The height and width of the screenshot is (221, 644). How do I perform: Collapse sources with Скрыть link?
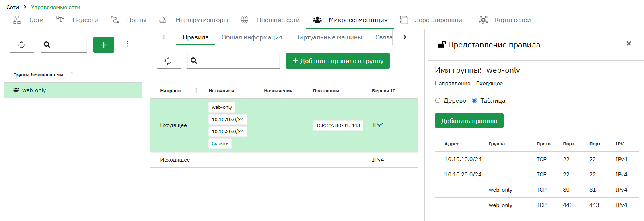coord(220,143)
